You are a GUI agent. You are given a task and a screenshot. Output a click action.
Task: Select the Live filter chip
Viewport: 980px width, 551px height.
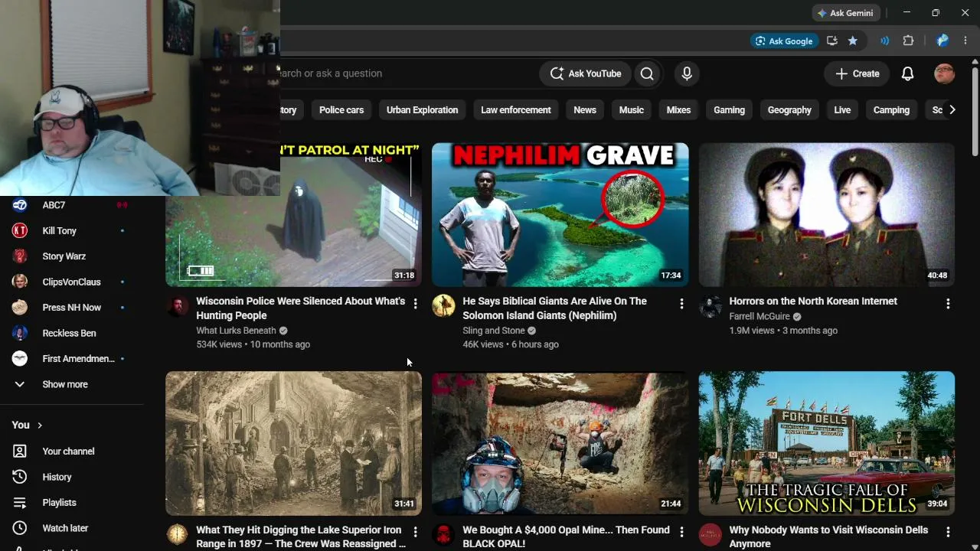(x=842, y=110)
